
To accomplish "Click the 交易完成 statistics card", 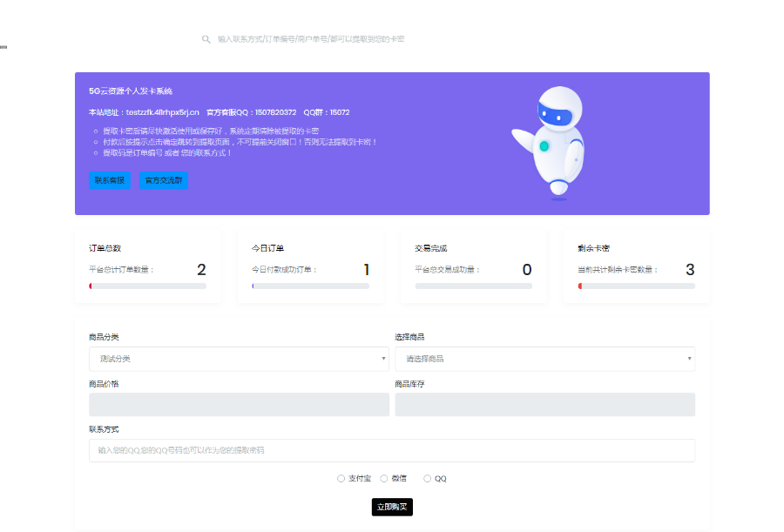I will point(473,266).
